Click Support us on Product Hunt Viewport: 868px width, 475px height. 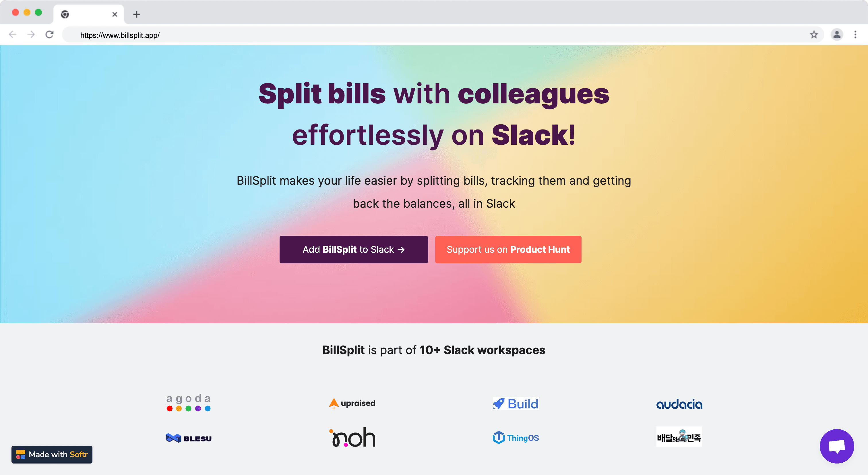(x=508, y=250)
